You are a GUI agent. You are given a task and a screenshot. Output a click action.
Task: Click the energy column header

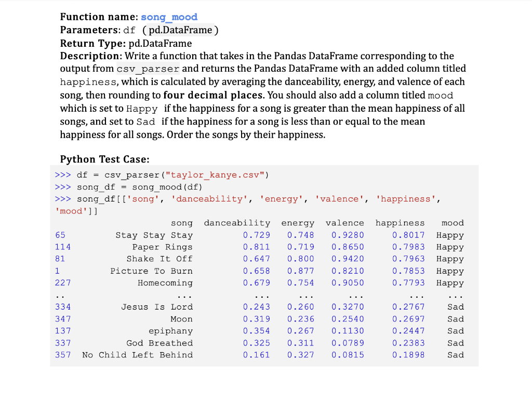(x=298, y=222)
